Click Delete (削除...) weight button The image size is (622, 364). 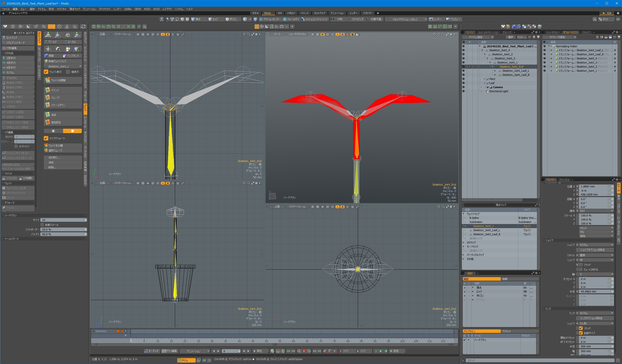(63, 167)
